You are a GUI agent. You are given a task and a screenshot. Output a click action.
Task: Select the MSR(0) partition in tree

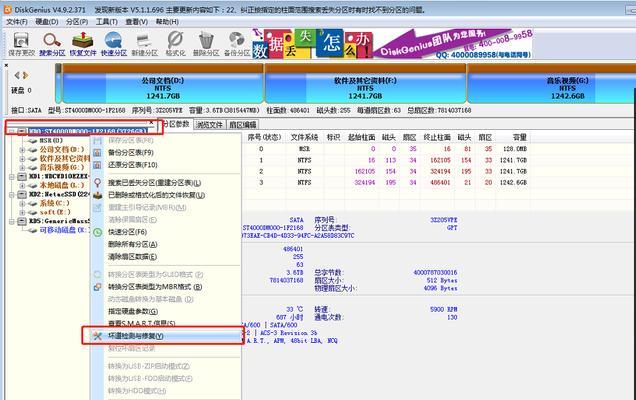click(51, 141)
